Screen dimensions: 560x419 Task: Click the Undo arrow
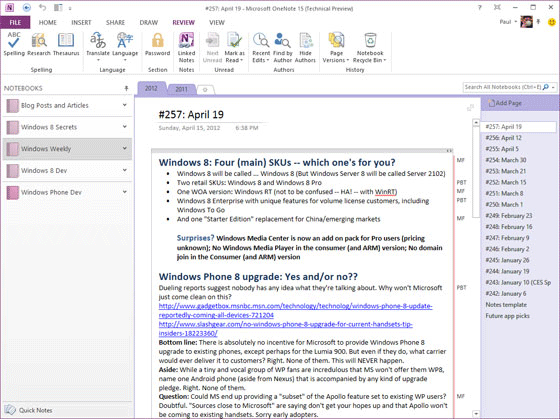click(42, 8)
